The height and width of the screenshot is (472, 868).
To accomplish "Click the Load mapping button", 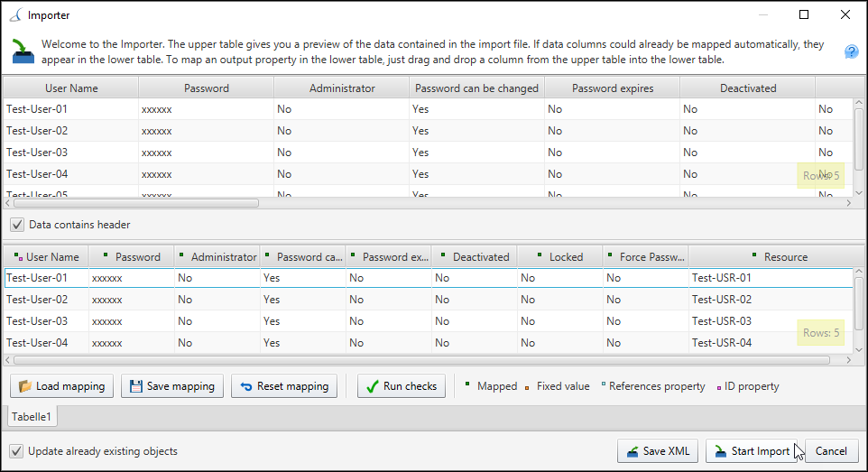I will [61, 386].
